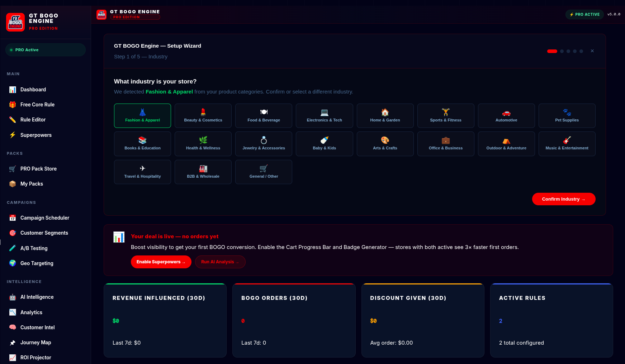The width and height of the screenshot is (625, 364).
Task: Click the Analytics chart icon
Action: coord(13,312)
